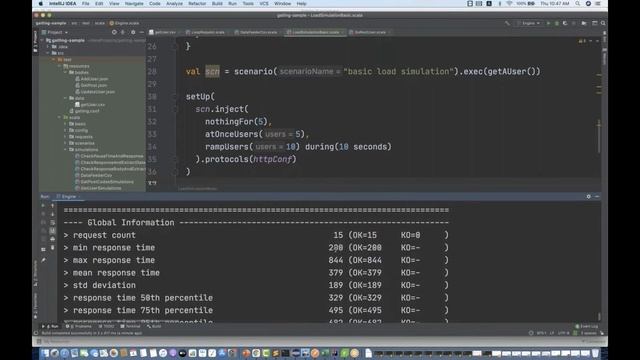Viewport: 640px width, 360px height.
Task: Open the Engine run configuration dropdown
Action: (x=529, y=23)
